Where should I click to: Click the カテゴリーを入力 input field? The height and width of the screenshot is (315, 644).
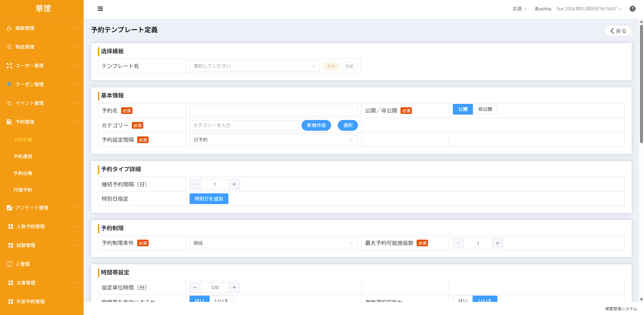click(244, 125)
